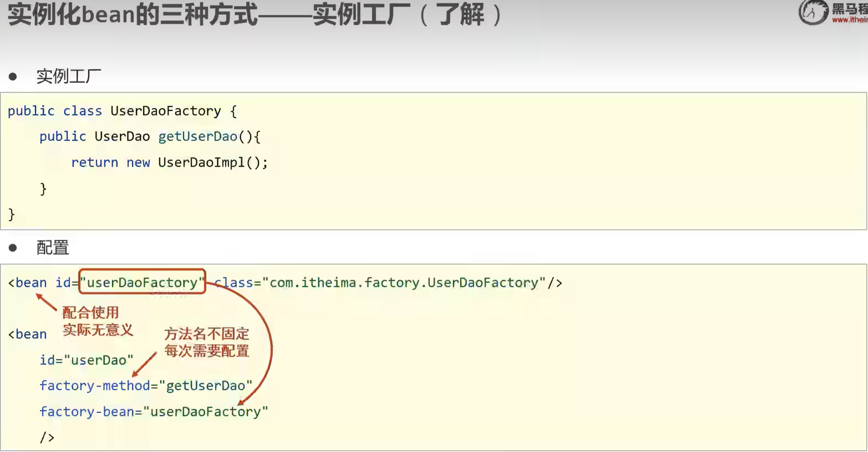The width and height of the screenshot is (868, 452).
Task: Click factory-method="getUserDao" line
Action: pyautogui.click(x=146, y=386)
